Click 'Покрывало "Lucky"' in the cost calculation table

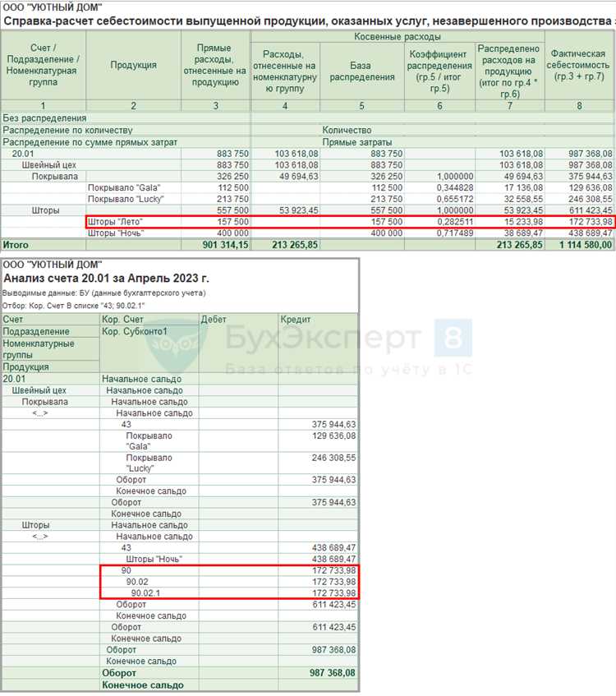(126, 199)
